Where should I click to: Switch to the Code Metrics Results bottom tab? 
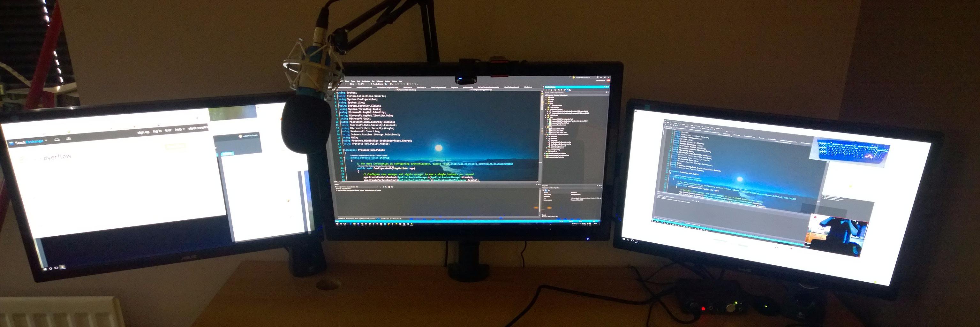pos(396,219)
